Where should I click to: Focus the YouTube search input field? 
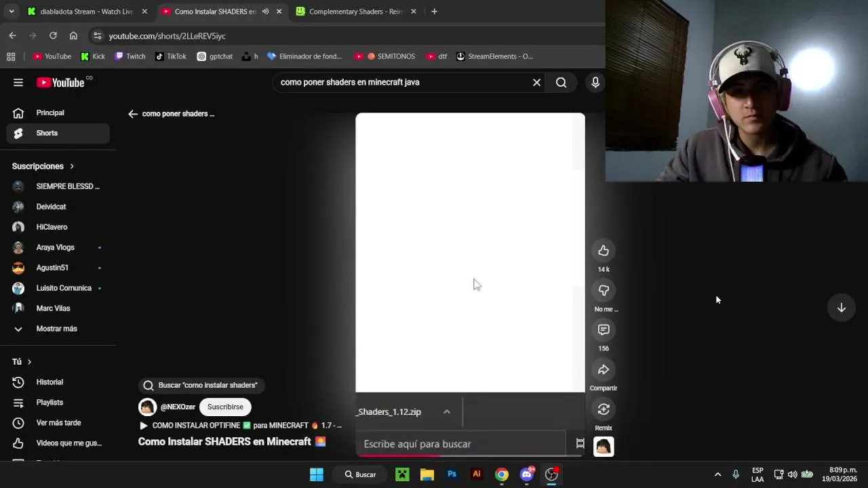click(403, 83)
